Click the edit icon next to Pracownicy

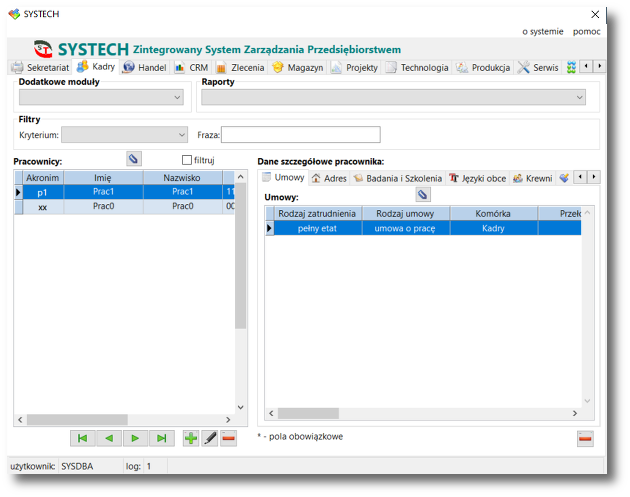pyautogui.click(x=133, y=159)
